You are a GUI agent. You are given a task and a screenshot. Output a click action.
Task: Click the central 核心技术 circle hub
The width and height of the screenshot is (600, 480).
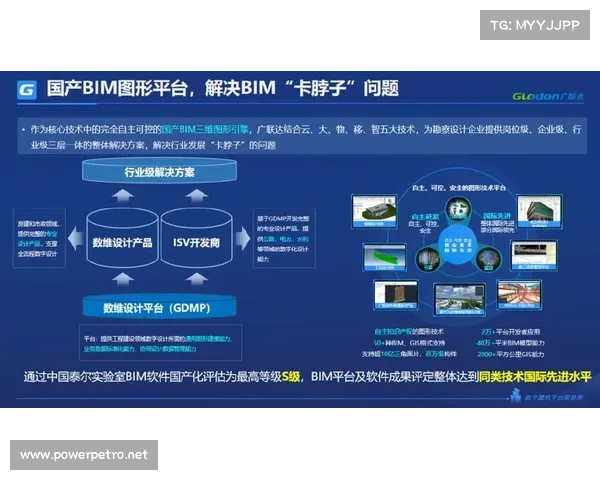(x=459, y=244)
